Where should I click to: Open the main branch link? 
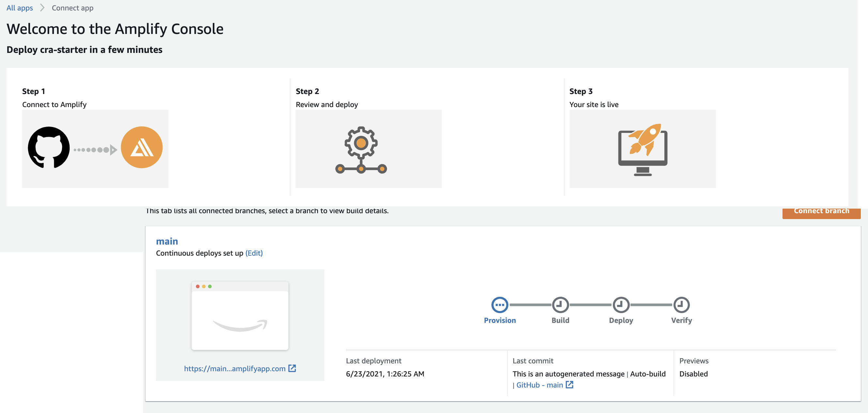coord(167,241)
